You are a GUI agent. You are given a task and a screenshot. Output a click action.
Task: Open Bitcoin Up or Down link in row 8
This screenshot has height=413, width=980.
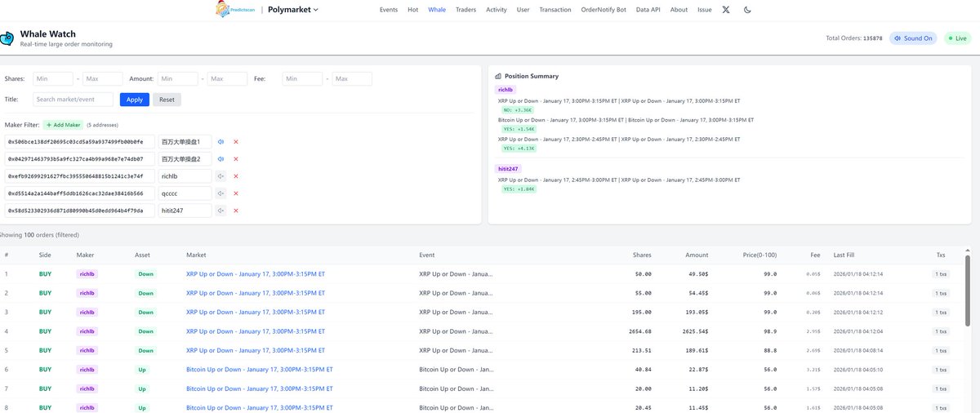tap(260, 407)
